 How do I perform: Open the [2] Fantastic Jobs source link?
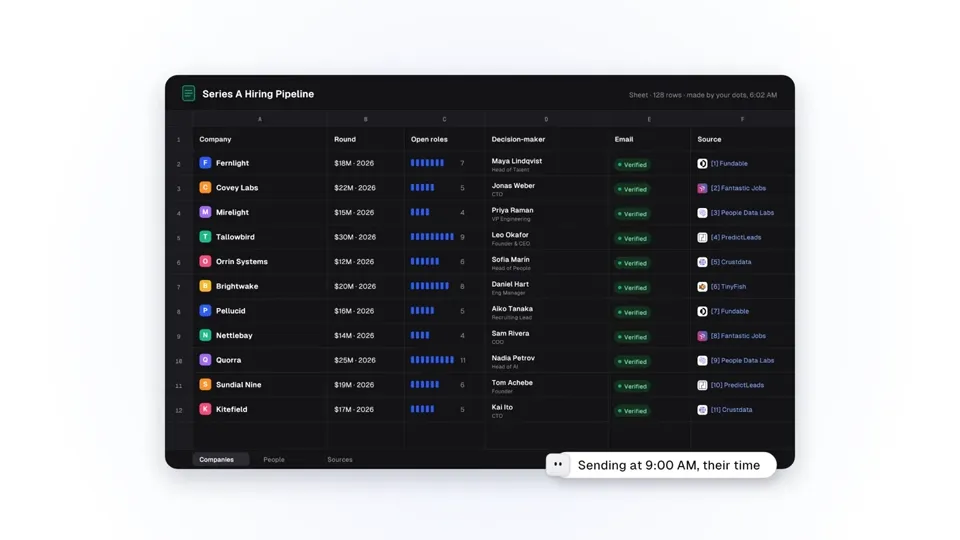[738, 188]
